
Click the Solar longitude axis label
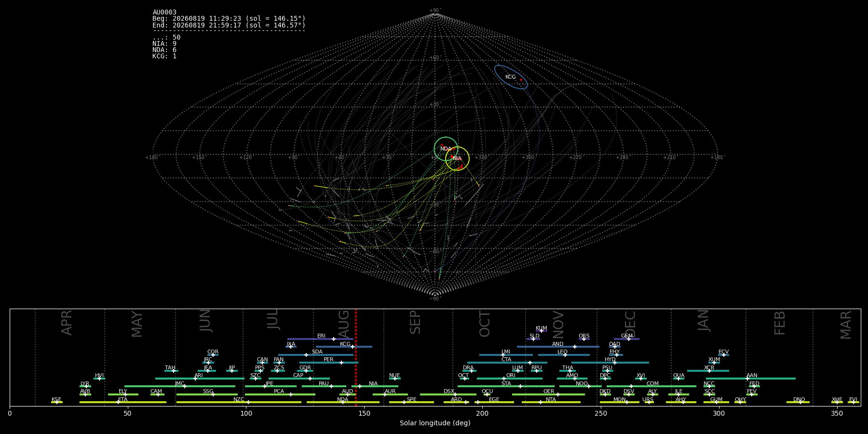435,423
